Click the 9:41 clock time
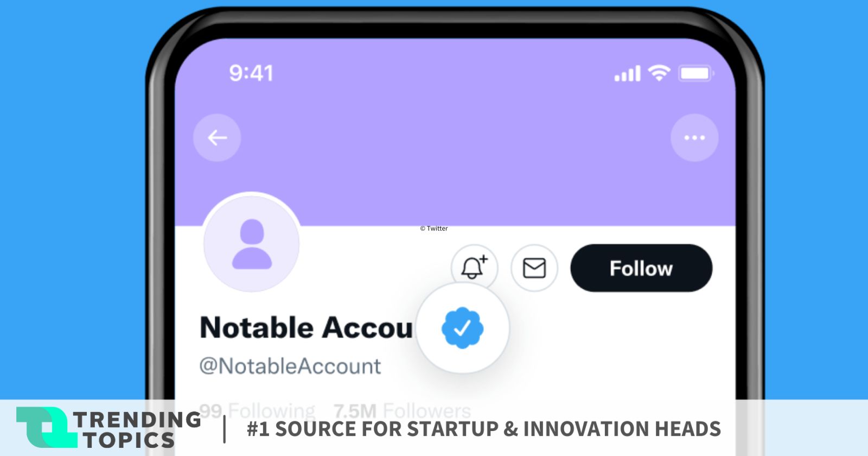The image size is (868, 456). click(251, 73)
